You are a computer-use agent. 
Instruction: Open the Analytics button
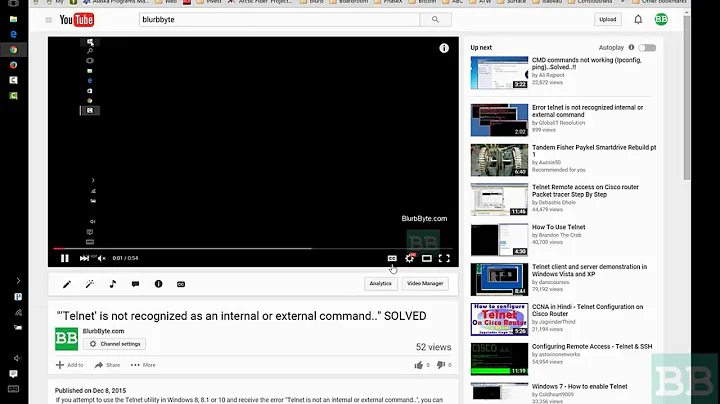(x=381, y=284)
